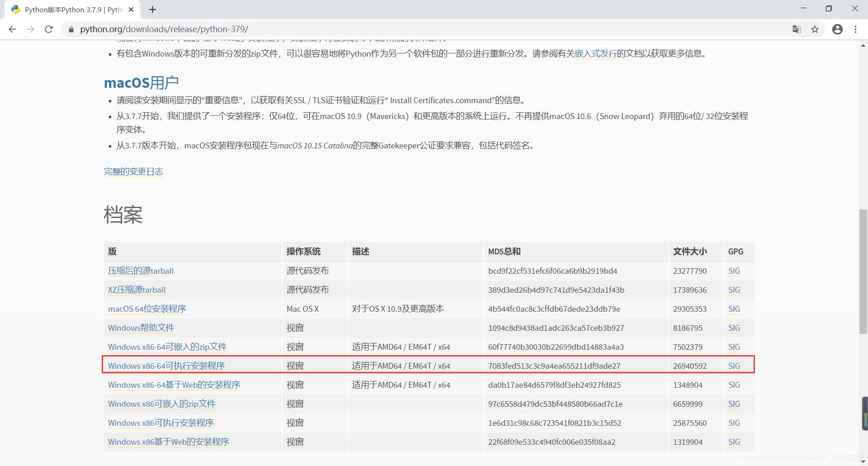Select the MD5 value bcd9f22cf531efc6f06ca6b9b2919bd4
Viewport: 868px width, 466px height.
(552, 271)
